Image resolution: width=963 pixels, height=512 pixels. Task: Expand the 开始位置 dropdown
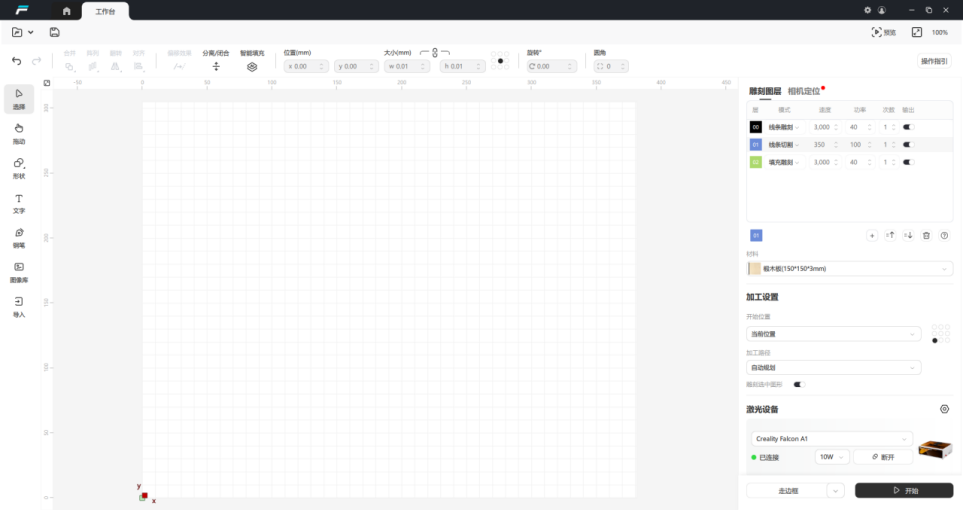click(x=833, y=334)
